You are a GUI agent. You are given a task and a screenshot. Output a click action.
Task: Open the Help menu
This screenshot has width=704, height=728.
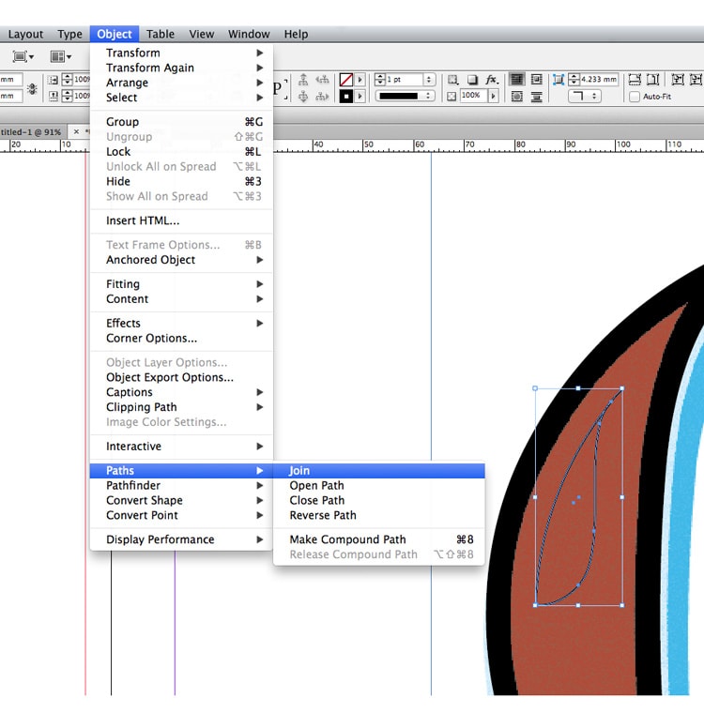click(x=296, y=34)
